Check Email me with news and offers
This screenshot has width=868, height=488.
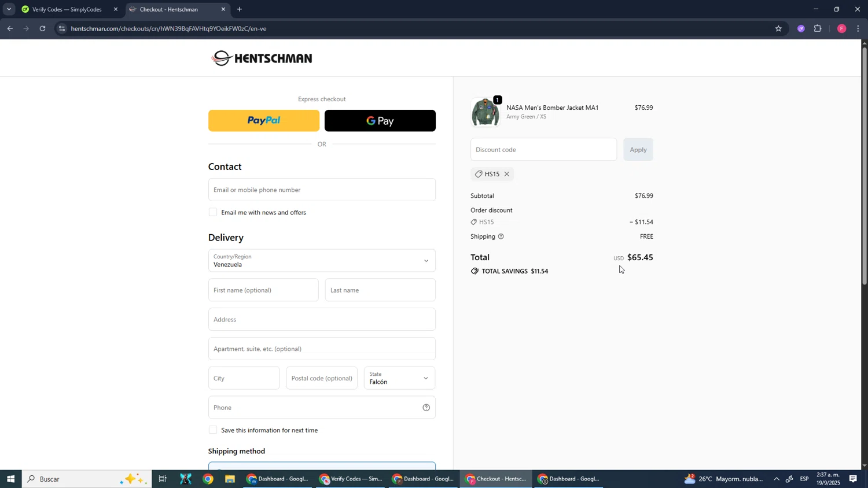pyautogui.click(x=213, y=212)
